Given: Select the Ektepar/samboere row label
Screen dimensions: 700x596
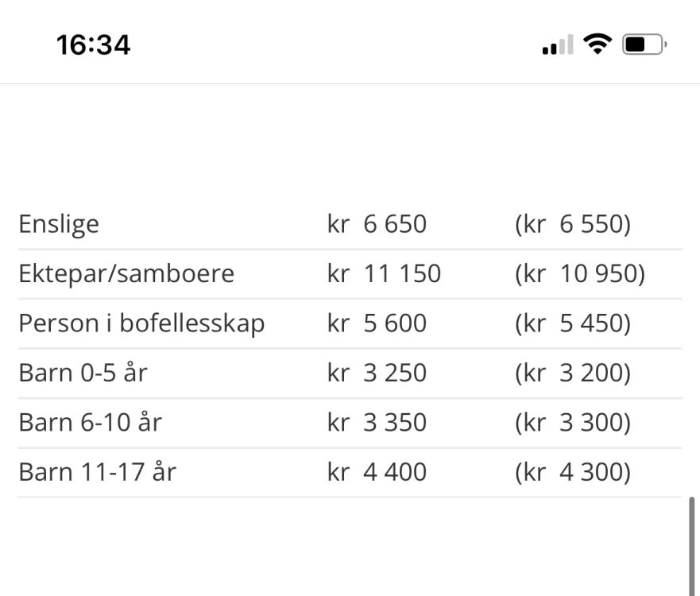Looking at the screenshot, I should pos(126,273).
